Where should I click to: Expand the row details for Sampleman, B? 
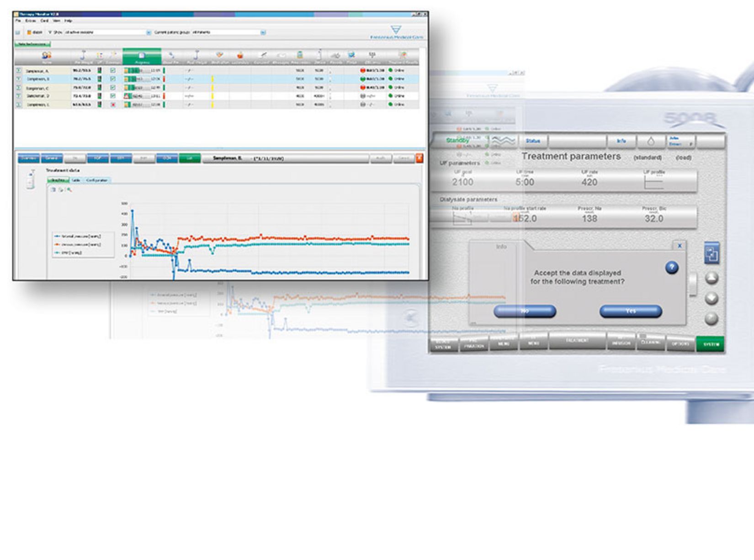[x=19, y=79]
